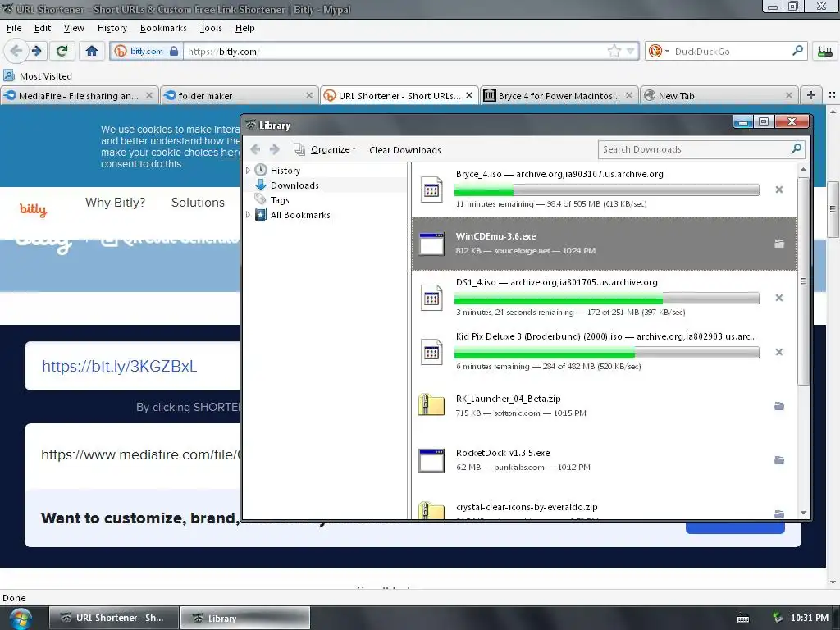The image size is (840, 630).
Task: Cancel the DS1_4.iso download
Action: 779,298
